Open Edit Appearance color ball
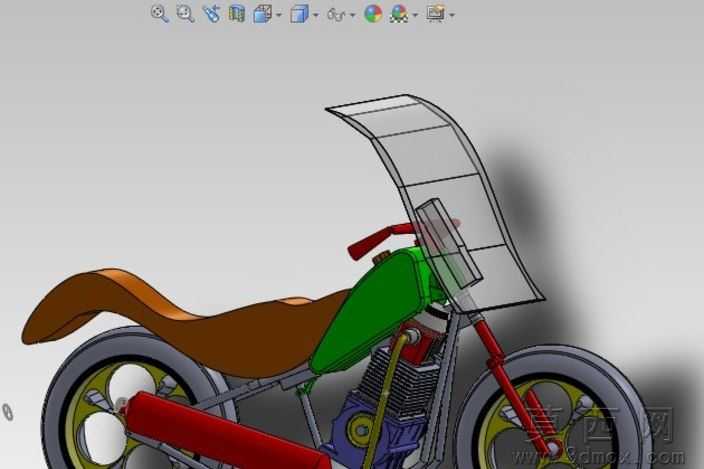 tap(373, 14)
